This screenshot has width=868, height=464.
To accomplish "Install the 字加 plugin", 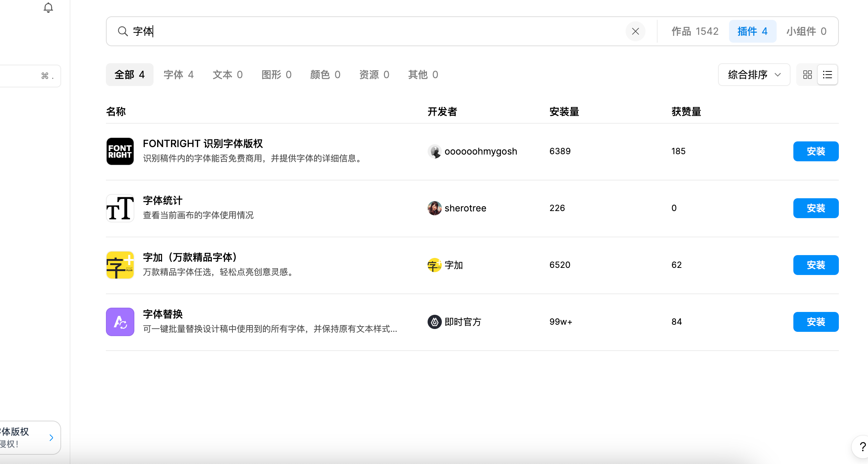I will (816, 265).
